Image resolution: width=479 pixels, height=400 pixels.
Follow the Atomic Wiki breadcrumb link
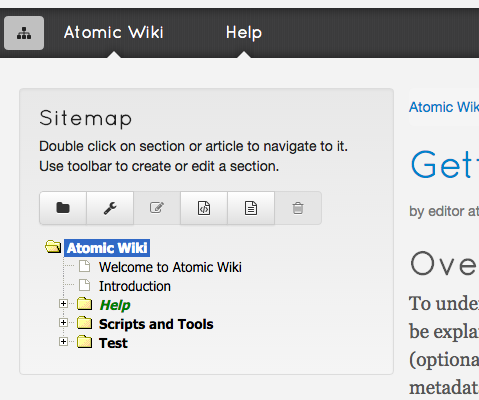pos(444,107)
